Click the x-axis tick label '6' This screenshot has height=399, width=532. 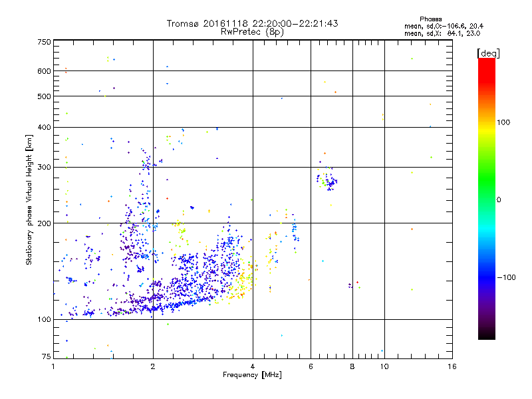click(x=311, y=366)
